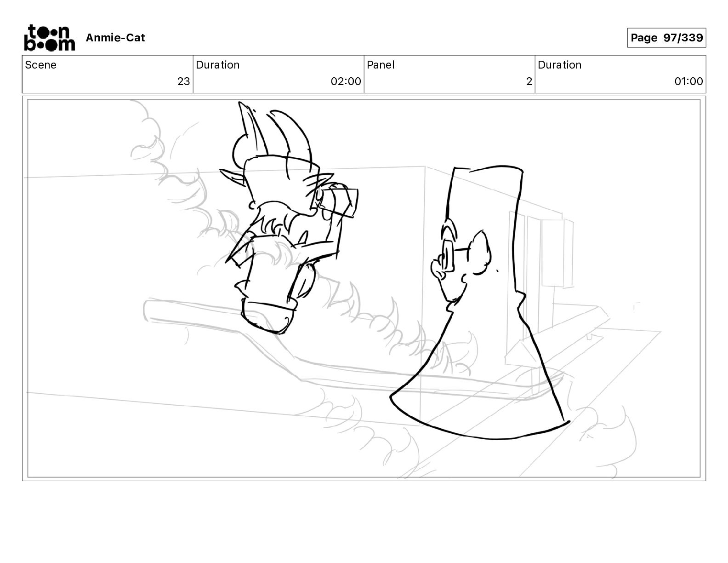The image size is (728, 563).
Task: Click the scene duration value 02:00
Action: pos(346,81)
